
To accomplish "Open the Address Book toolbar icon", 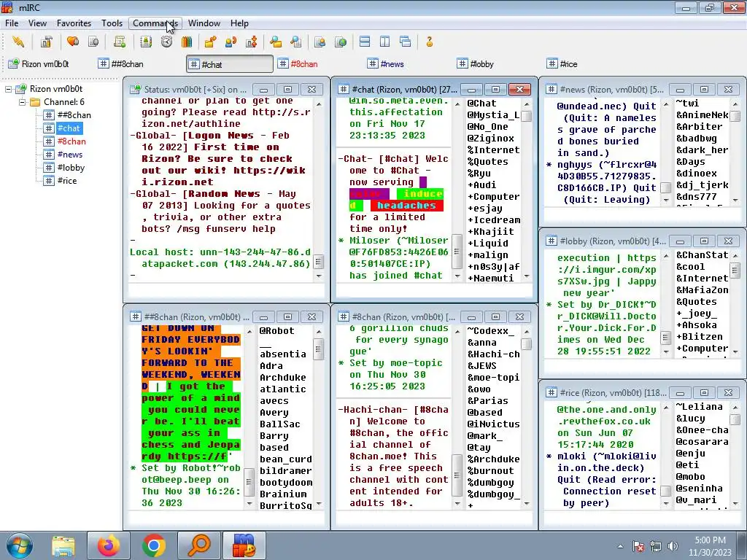I will (x=146, y=42).
